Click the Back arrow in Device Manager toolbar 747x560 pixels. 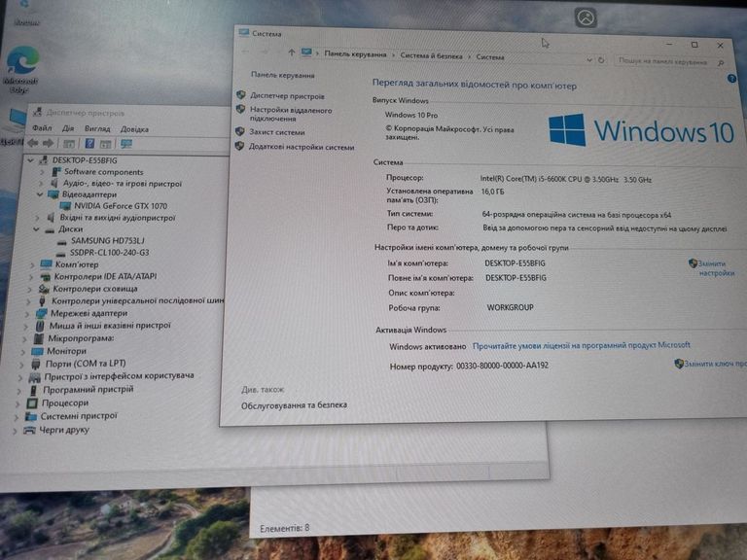32,143
